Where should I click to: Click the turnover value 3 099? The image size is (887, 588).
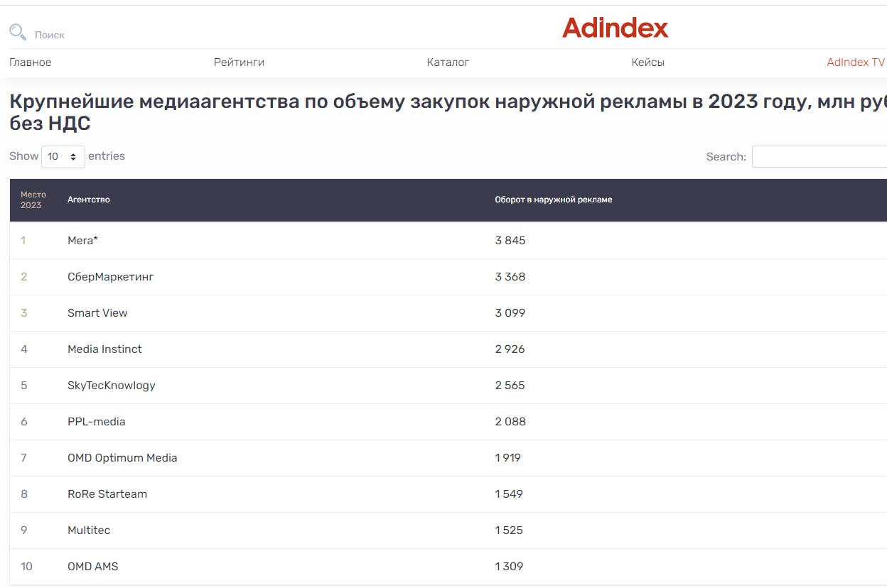pyautogui.click(x=510, y=313)
